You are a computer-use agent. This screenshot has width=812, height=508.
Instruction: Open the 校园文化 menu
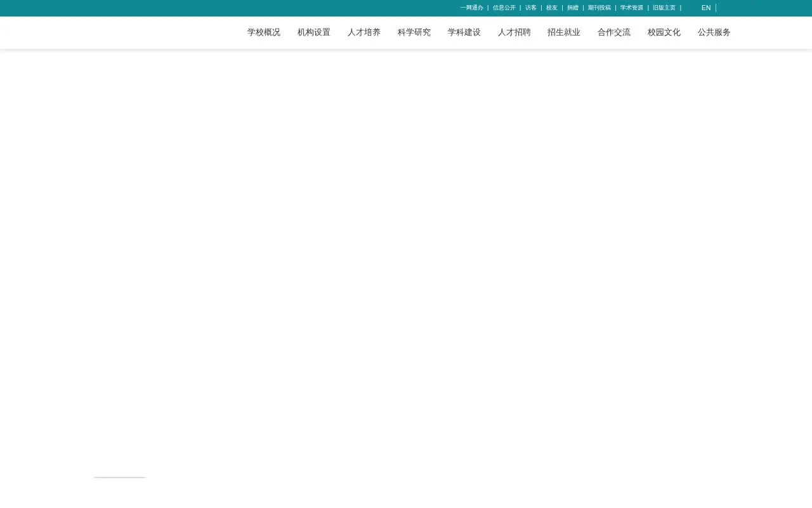(x=664, y=32)
